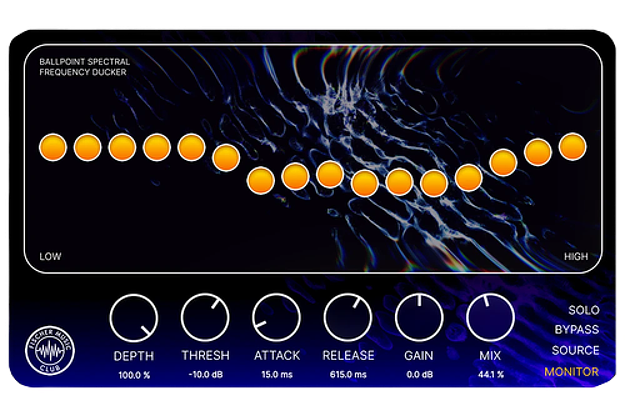Screen dimensions: 625x416
Task: Toggle the SOLO option
Action: (584, 310)
